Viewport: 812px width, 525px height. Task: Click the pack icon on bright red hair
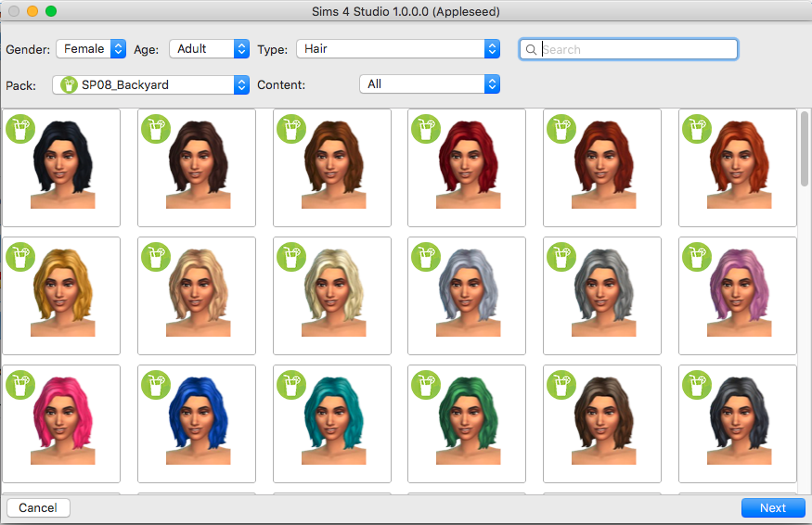(426, 129)
